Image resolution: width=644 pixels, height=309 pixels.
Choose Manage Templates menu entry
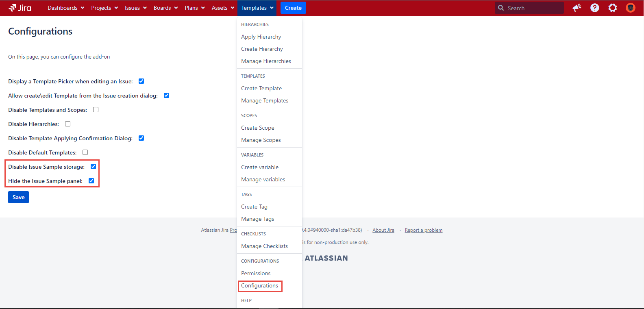coord(265,100)
